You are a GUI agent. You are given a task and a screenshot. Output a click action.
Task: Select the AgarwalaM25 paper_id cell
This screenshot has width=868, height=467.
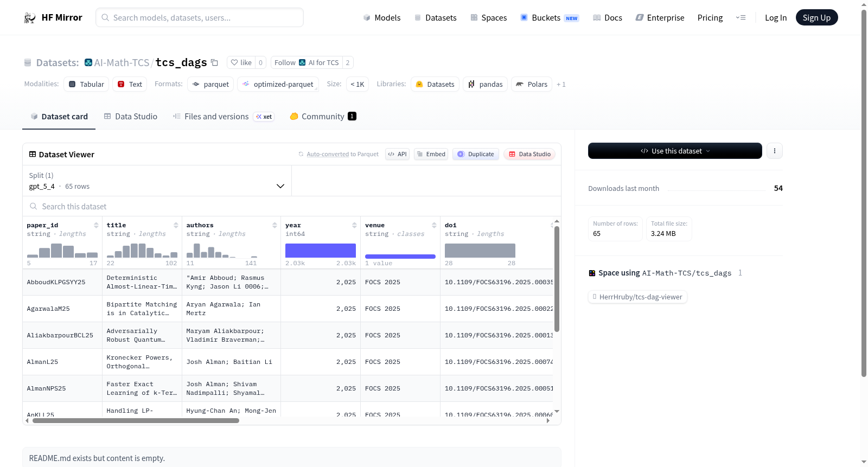click(x=62, y=309)
